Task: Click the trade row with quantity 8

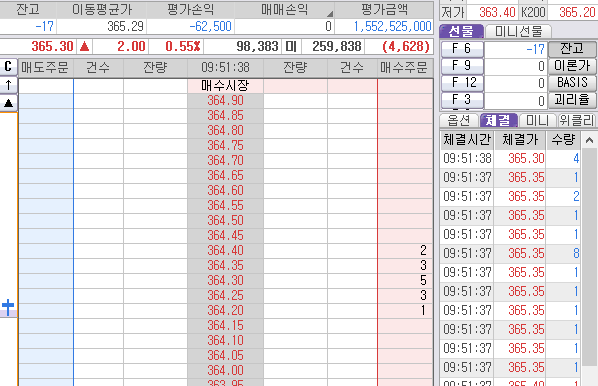Action: [510, 253]
